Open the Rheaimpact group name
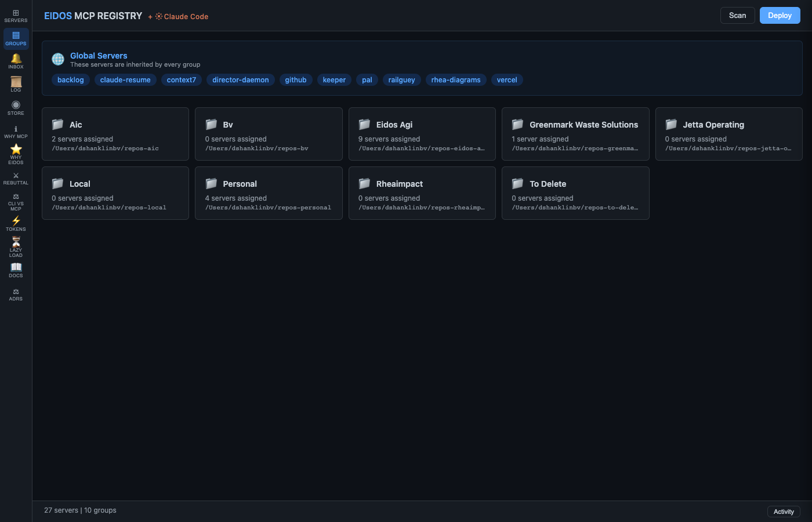Screen dimensions: 812x522 coord(400,184)
